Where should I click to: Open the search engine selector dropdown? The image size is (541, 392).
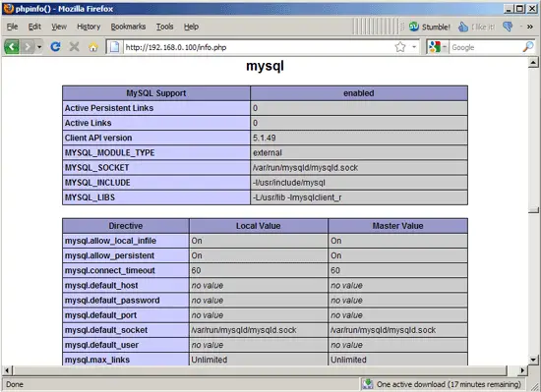[x=438, y=47]
